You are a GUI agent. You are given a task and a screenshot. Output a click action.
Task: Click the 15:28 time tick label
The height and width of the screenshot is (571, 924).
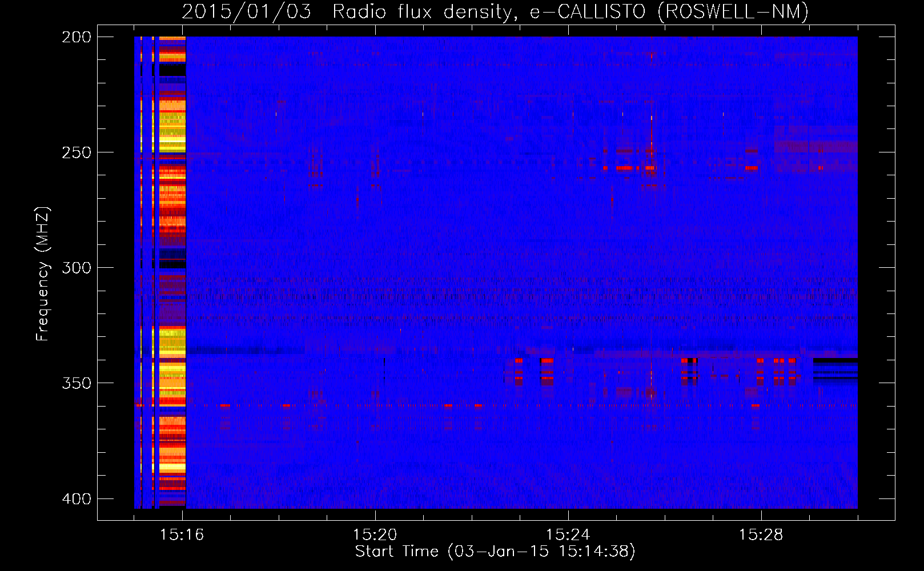coord(761,535)
